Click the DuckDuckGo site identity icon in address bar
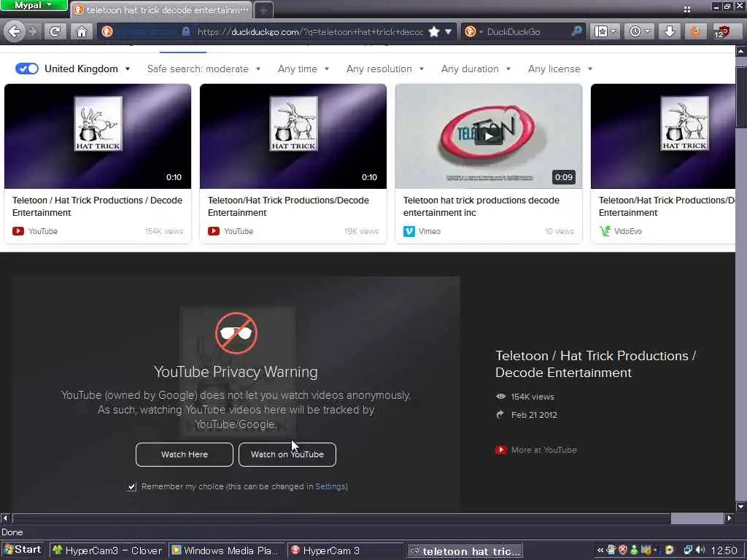The image size is (747, 560). 107,31
